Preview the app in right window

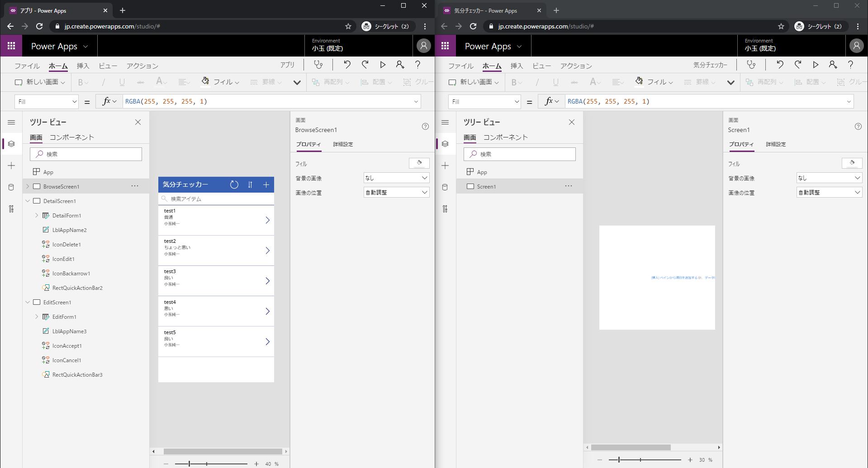(x=816, y=65)
